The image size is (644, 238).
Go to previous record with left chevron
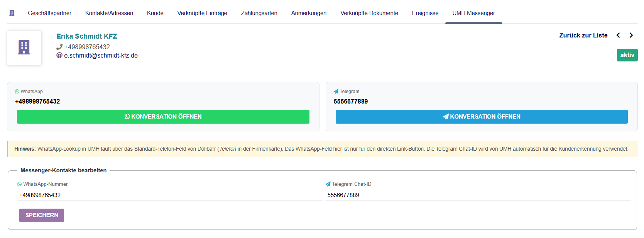(618, 35)
